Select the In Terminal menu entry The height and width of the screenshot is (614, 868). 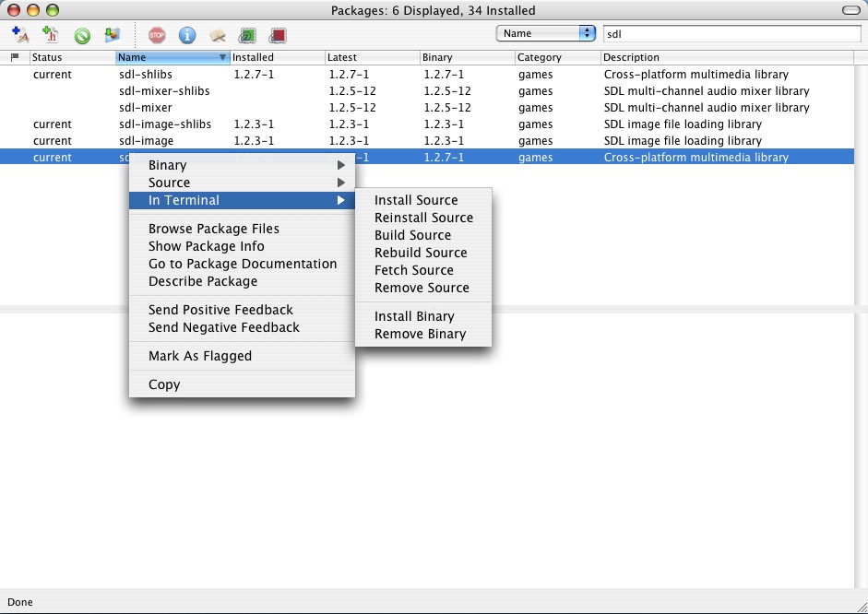coord(242,200)
